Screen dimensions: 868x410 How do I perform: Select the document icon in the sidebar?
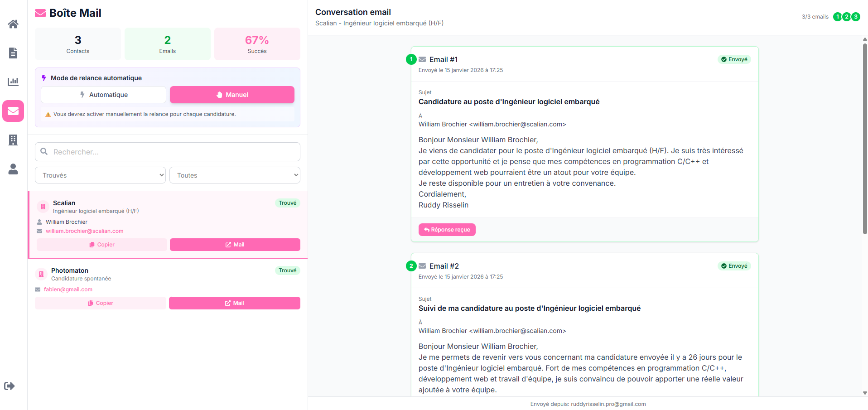tap(13, 53)
